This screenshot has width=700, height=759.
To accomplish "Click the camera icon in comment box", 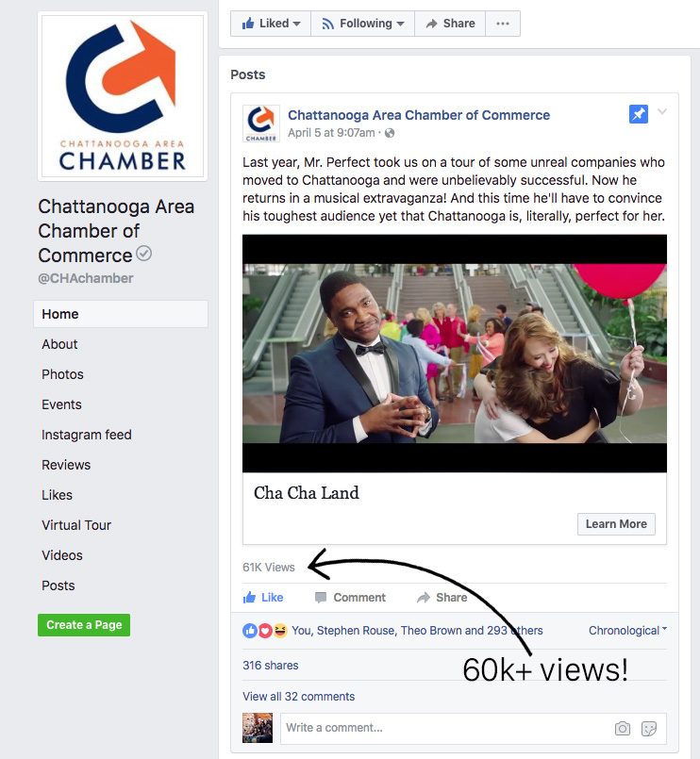I will point(623,728).
